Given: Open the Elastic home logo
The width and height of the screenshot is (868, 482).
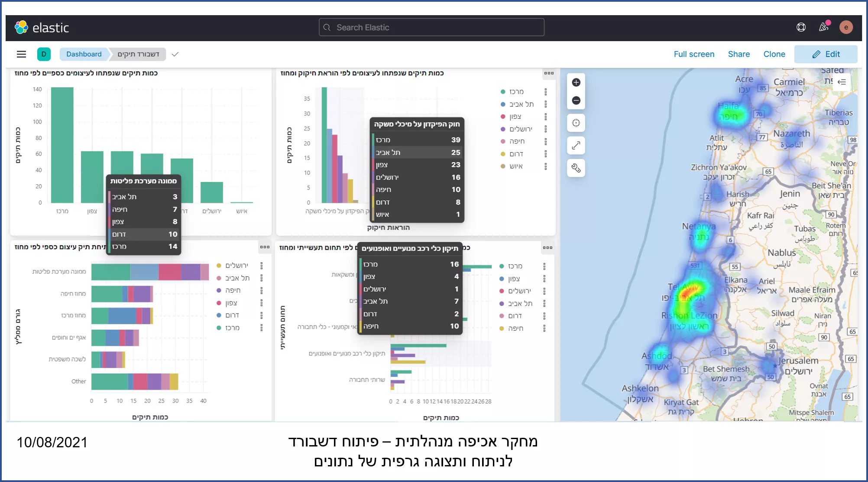Looking at the screenshot, I should pyautogui.click(x=42, y=28).
